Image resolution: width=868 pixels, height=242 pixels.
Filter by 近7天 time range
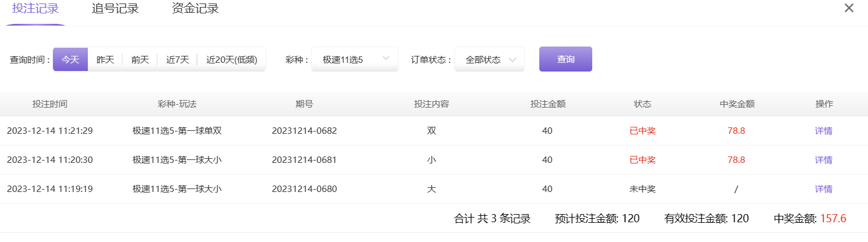coord(177,59)
